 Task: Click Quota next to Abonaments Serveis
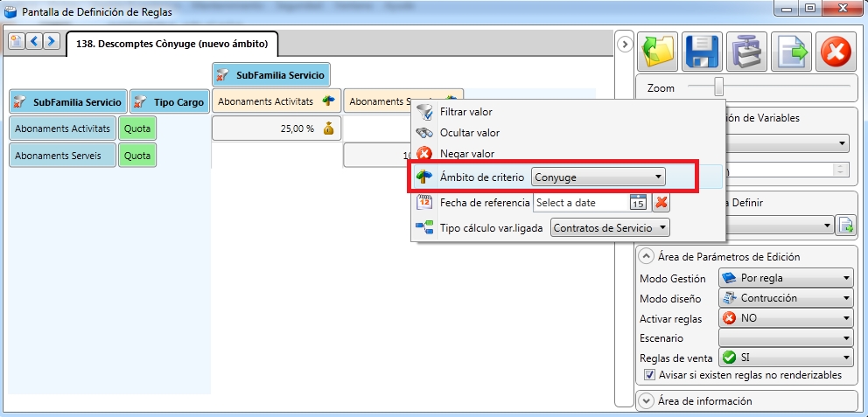coord(137,156)
